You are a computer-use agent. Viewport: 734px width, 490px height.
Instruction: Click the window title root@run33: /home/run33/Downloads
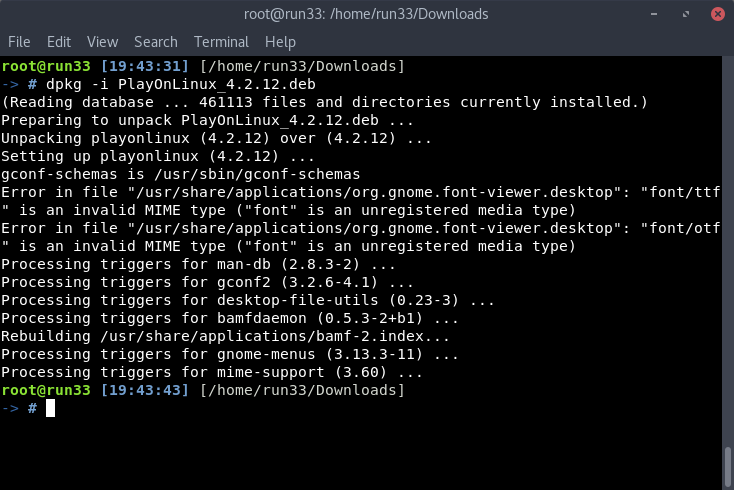(366, 14)
